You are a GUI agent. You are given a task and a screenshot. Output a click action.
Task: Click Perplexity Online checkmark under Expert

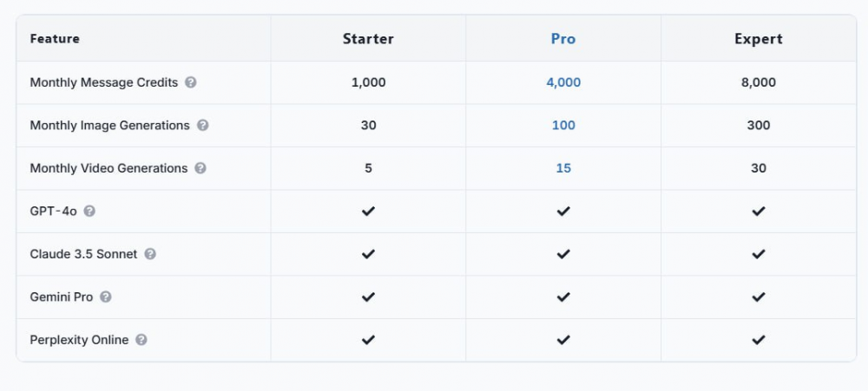pyautogui.click(x=759, y=340)
